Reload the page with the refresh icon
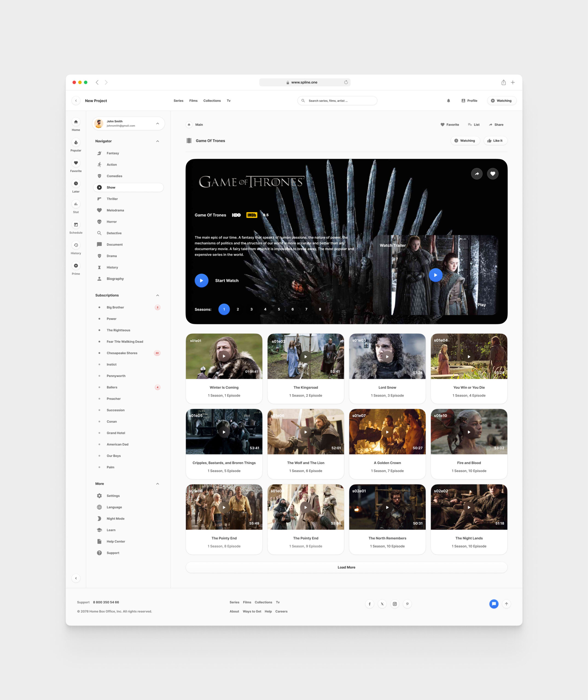 [346, 82]
